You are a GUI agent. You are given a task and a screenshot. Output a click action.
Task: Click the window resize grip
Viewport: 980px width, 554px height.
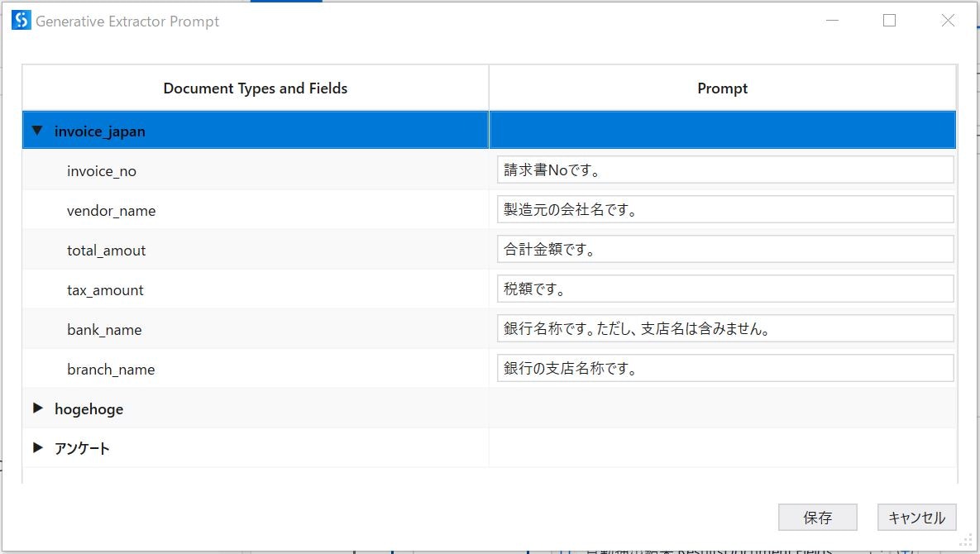pos(966,541)
